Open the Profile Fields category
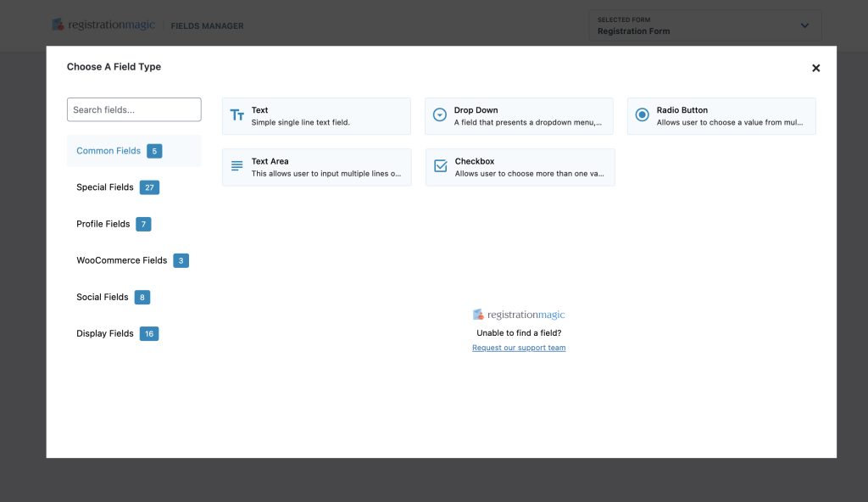868x502 pixels. (x=103, y=224)
